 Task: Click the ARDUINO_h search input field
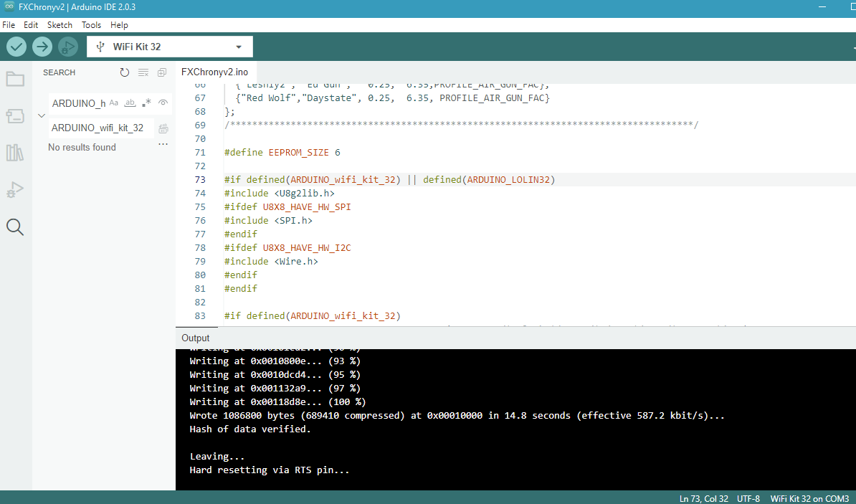[79, 103]
